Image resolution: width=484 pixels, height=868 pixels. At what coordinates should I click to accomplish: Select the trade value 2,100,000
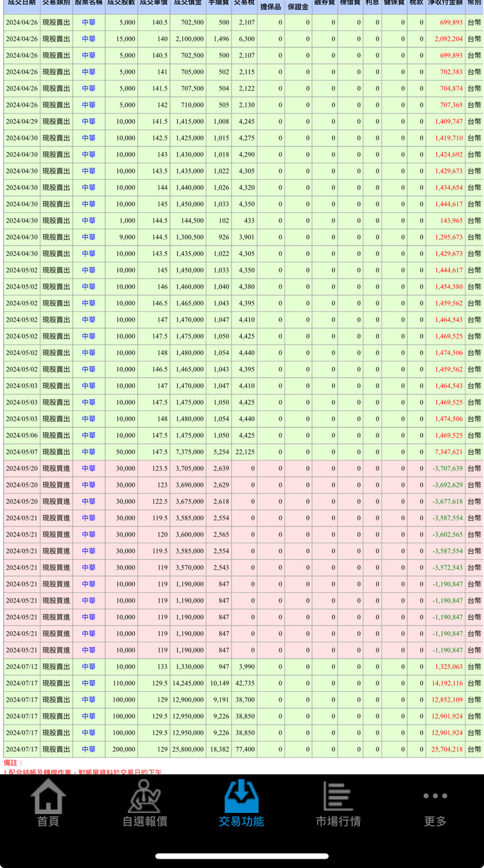coord(189,38)
